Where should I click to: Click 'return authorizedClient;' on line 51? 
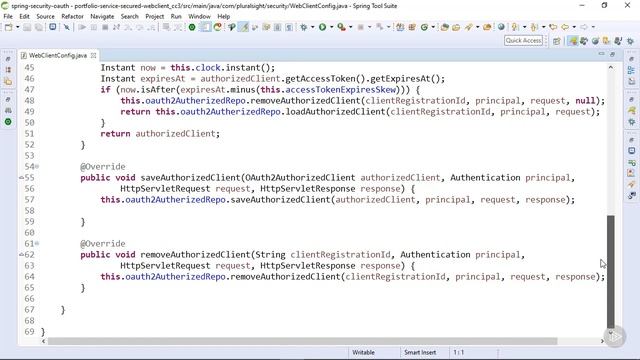pos(160,133)
